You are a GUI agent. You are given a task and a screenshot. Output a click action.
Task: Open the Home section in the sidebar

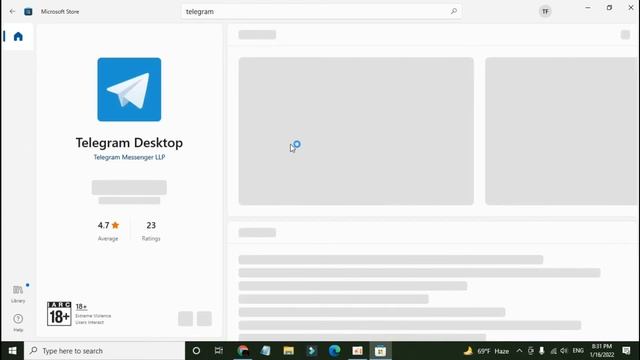point(18,36)
